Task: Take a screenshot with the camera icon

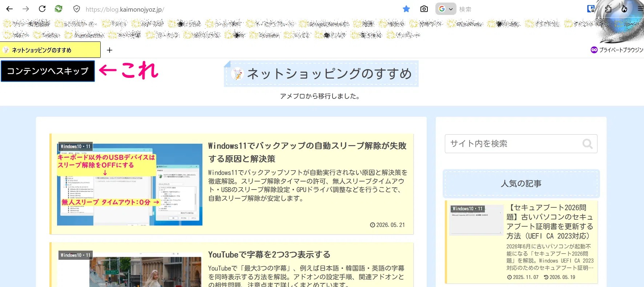Action: 424,9
